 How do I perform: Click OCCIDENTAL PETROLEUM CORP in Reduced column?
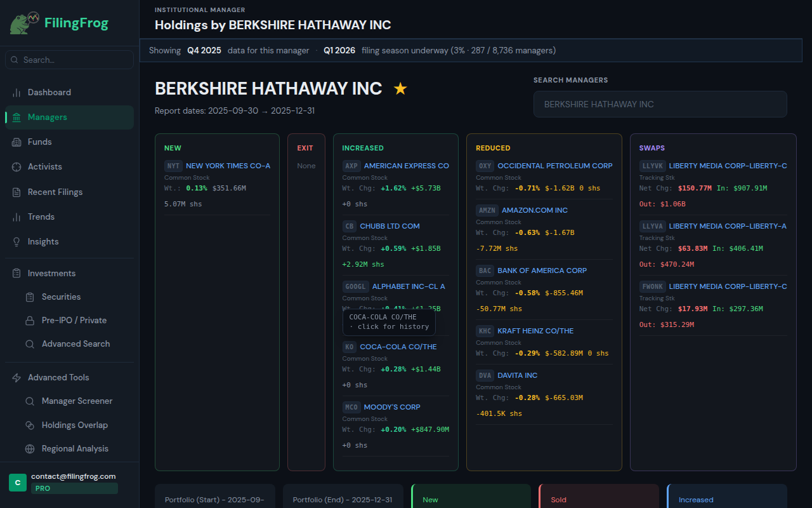click(x=554, y=165)
